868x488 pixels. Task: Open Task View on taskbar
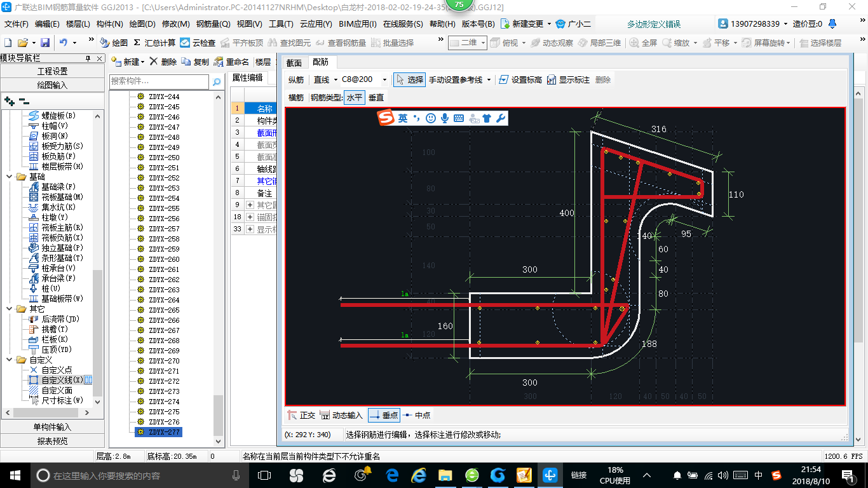tap(264, 475)
